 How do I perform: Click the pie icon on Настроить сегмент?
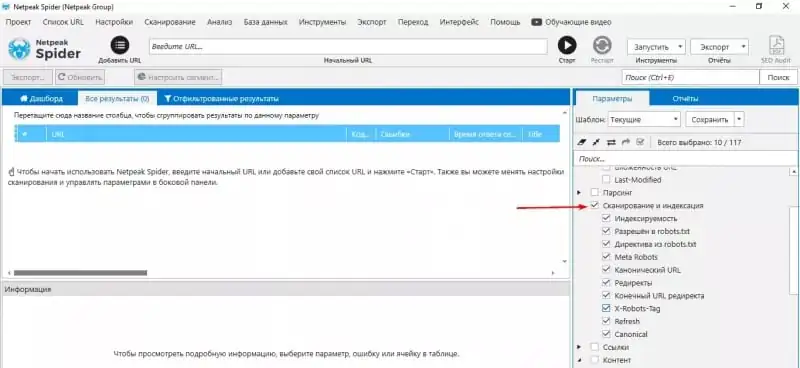pyautogui.click(x=142, y=78)
